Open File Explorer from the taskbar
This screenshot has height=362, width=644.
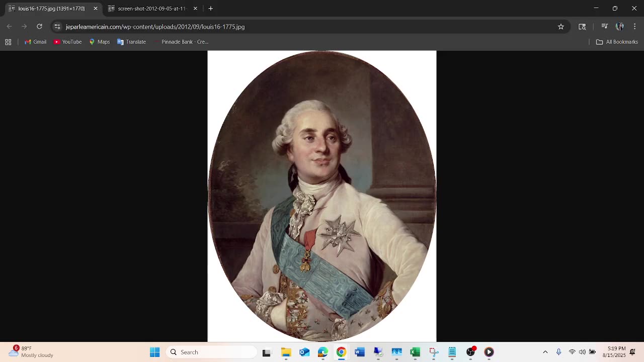click(286, 352)
